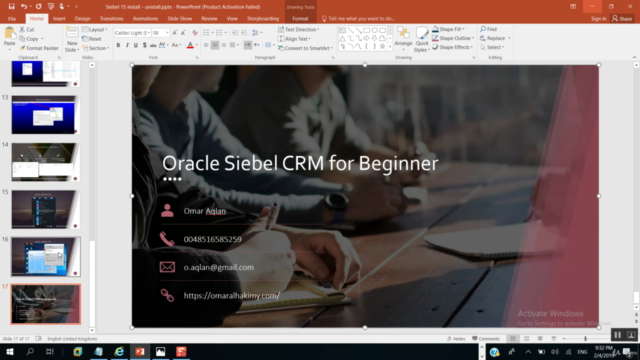This screenshot has width=640, height=360.
Task: Decrease the font size
Action: point(183,33)
